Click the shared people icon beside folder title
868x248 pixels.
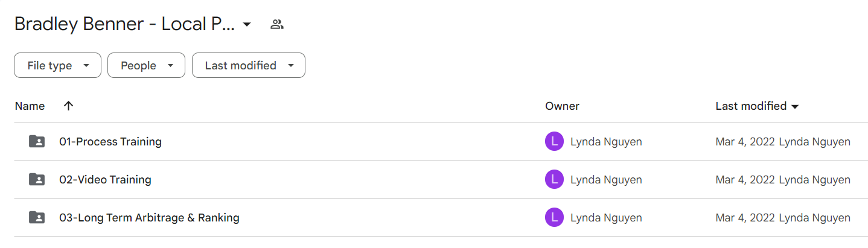pyautogui.click(x=277, y=25)
